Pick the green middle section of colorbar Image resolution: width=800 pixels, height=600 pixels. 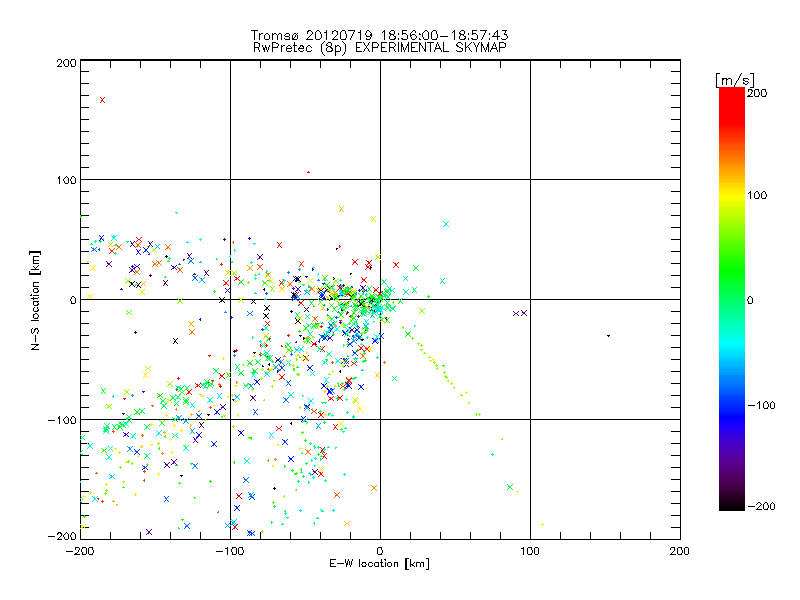tap(731, 299)
